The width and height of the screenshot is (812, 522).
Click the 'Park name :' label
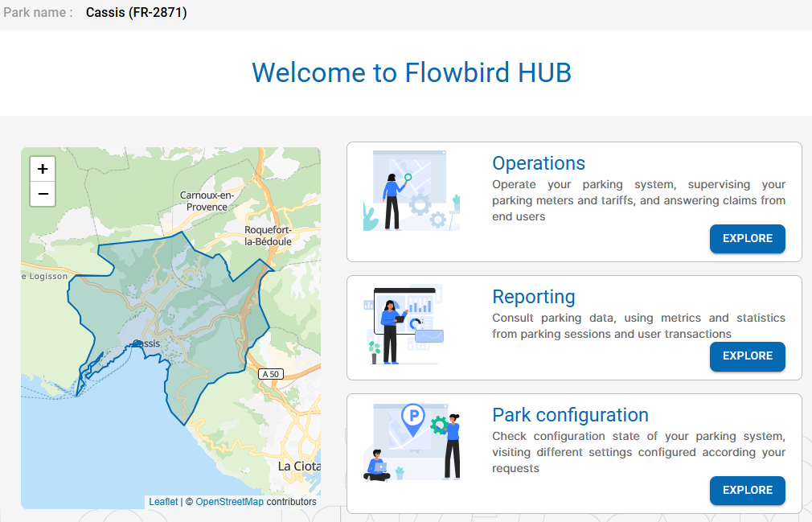tap(39, 12)
